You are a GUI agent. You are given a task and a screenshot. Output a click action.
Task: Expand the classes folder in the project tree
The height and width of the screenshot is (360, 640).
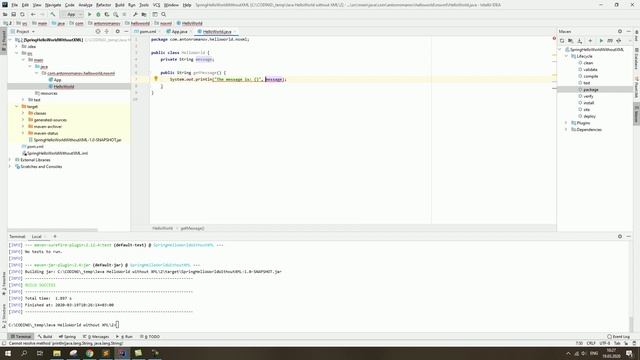click(23, 113)
